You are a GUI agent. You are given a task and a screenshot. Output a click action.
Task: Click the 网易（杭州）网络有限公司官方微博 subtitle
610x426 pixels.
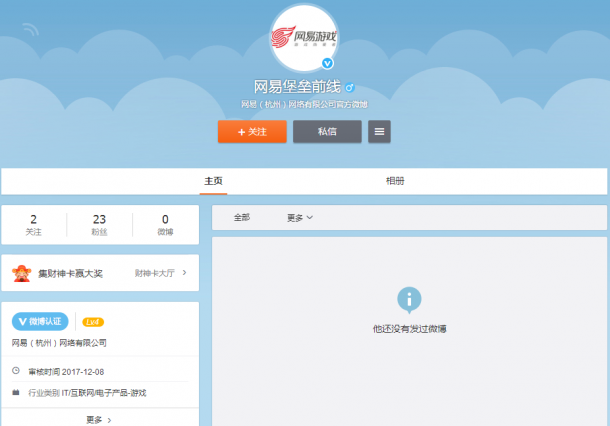[304, 104]
